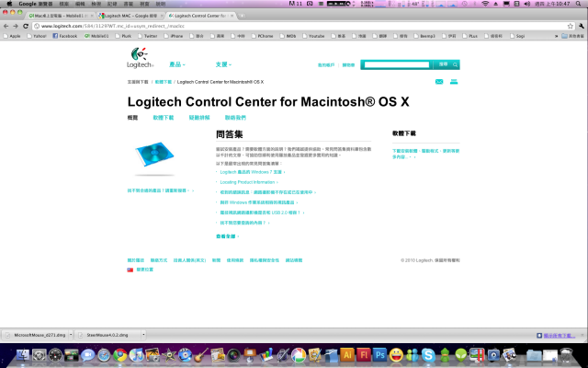
Task: Click the volume icon in menu bar
Action: pyautogui.click(x=526, y=4)
